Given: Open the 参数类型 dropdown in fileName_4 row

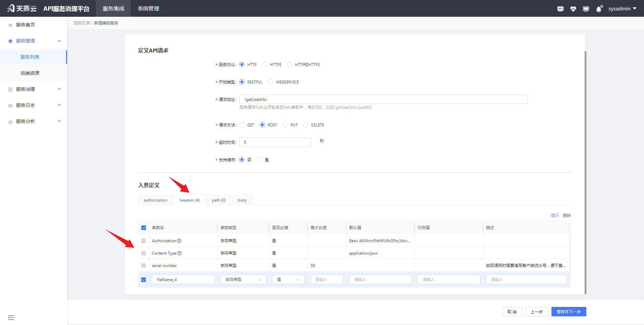Looking at the screenshot, I should pyautogui.click(x=243, y=279).
